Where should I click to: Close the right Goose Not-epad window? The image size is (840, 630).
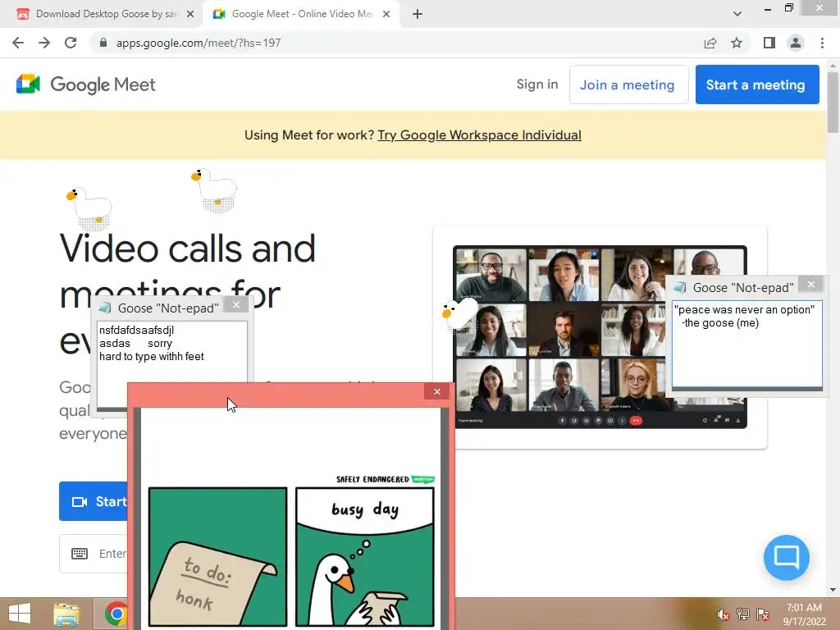point(811,285)
